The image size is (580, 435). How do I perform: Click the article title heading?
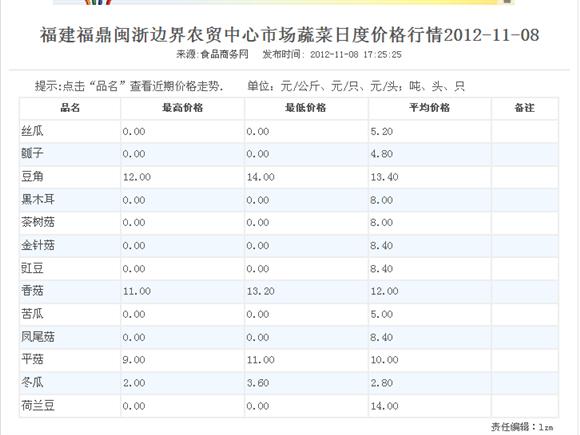290,35
